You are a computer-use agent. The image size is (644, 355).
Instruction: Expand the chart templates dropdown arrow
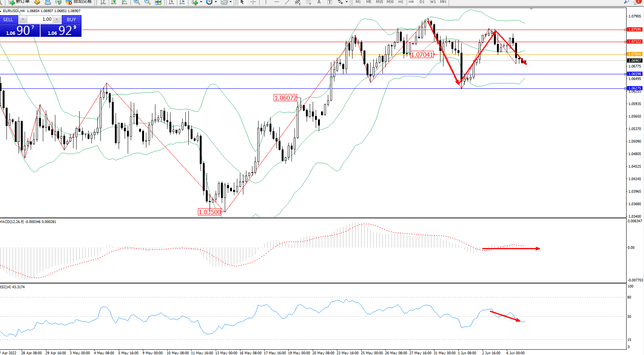pyautogui.click(x=230, y=2)
